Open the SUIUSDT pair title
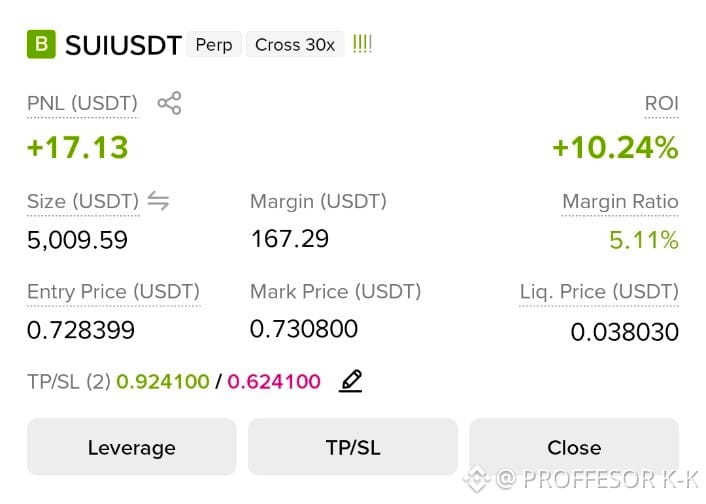 pyautogui.click(x=123, y=45)
